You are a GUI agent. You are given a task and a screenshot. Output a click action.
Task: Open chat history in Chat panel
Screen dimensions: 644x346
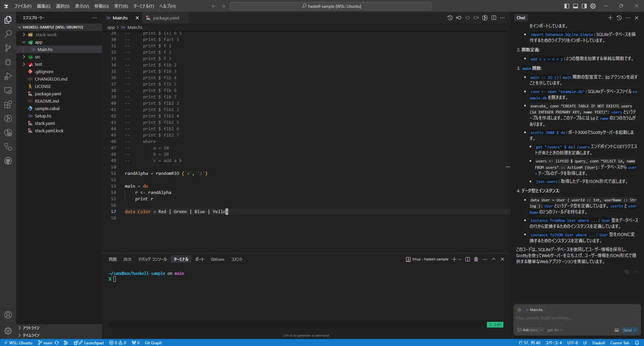(619, 18)
